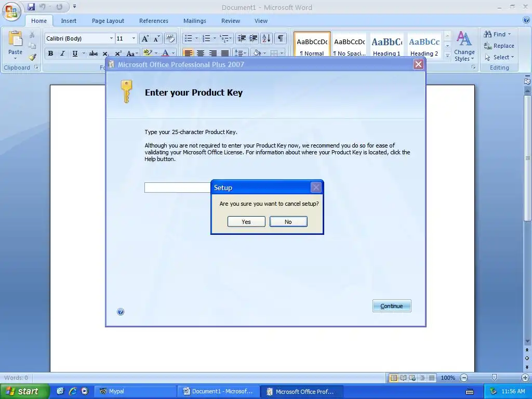532x399 pixels.
Task: Click Zoom Out minus button
Action: [464, 378]
